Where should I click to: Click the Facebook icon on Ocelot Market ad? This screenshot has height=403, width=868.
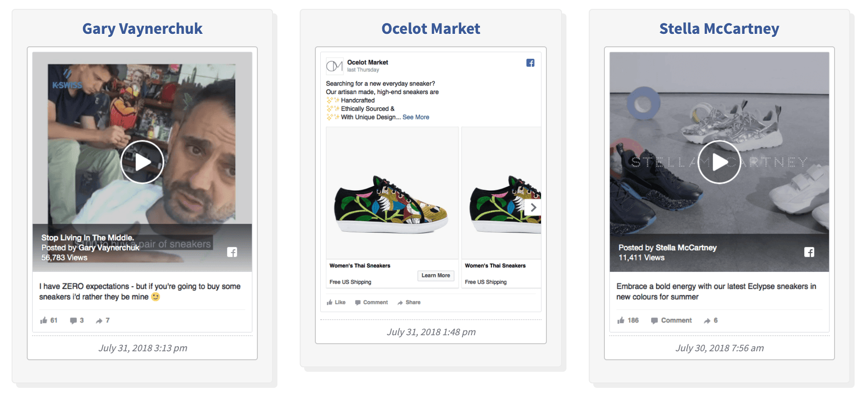point(530,63)
